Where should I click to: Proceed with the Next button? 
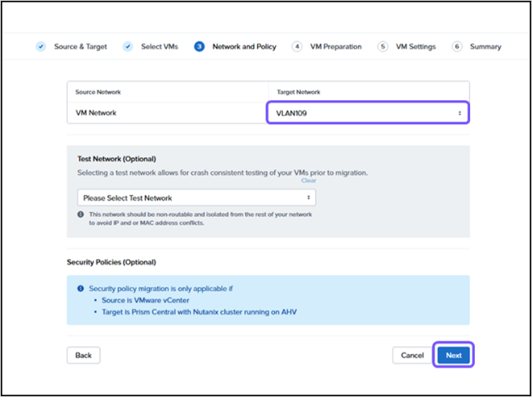[x=454, y=355]
